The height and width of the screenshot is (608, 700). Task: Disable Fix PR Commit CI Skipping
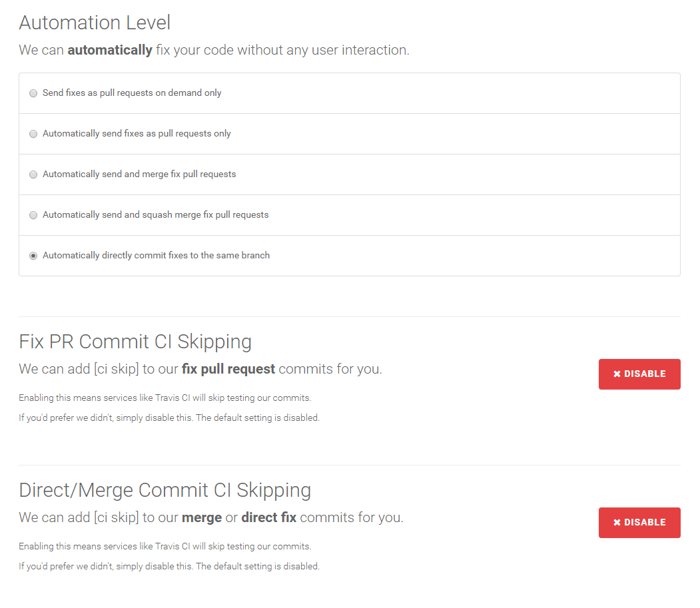click(x=639, y=374)
